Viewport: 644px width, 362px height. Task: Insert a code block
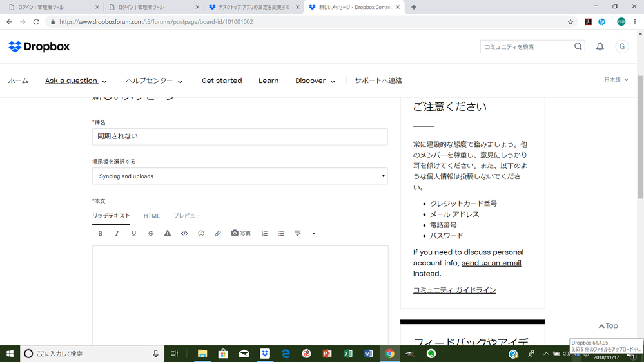(x=184, y=234)
